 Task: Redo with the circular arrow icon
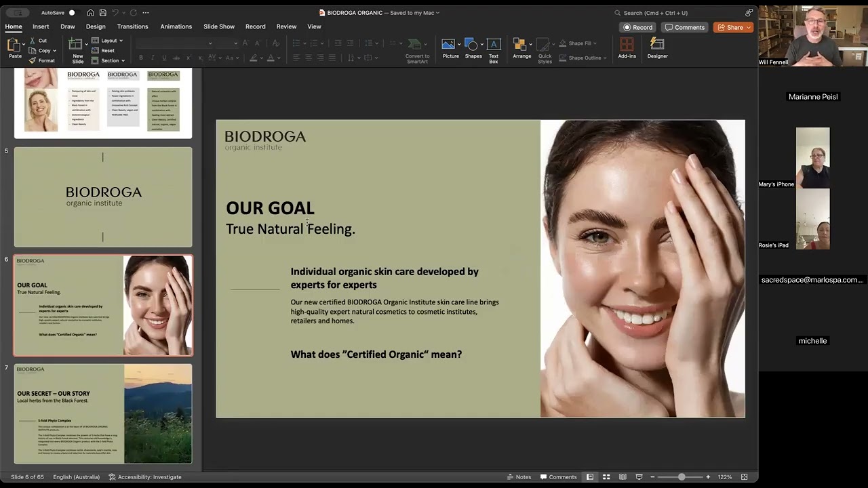[x=134, y=12]
